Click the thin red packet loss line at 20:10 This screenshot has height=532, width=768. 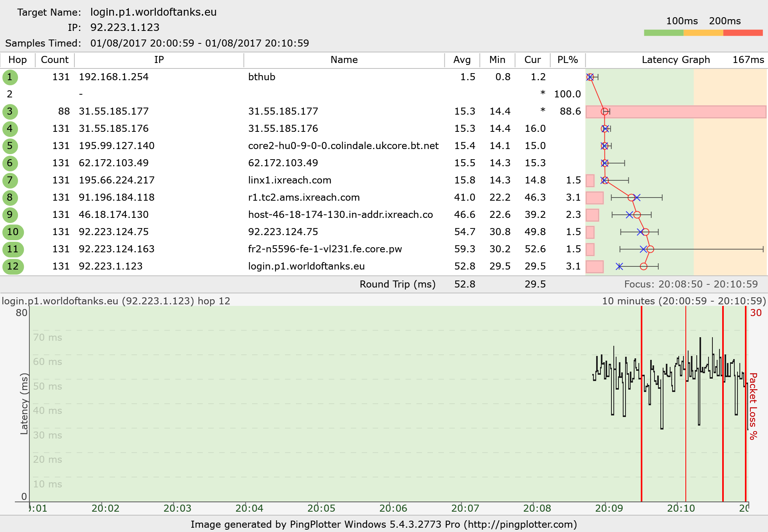coord(686,404)
